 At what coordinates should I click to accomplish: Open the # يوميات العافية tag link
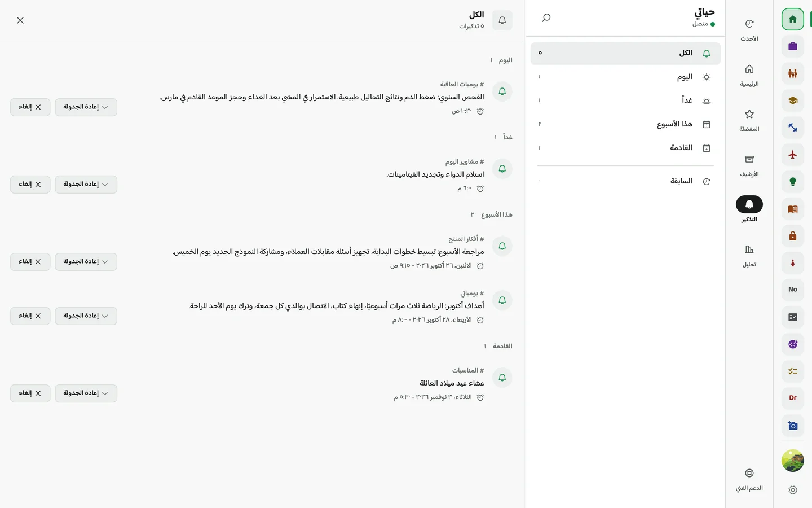[462, 85]
